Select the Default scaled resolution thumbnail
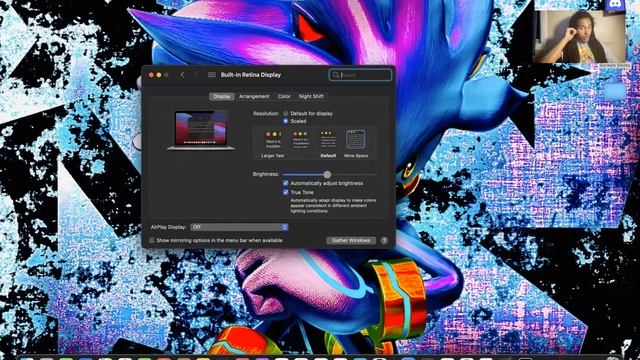 click(x=328, y=140)
